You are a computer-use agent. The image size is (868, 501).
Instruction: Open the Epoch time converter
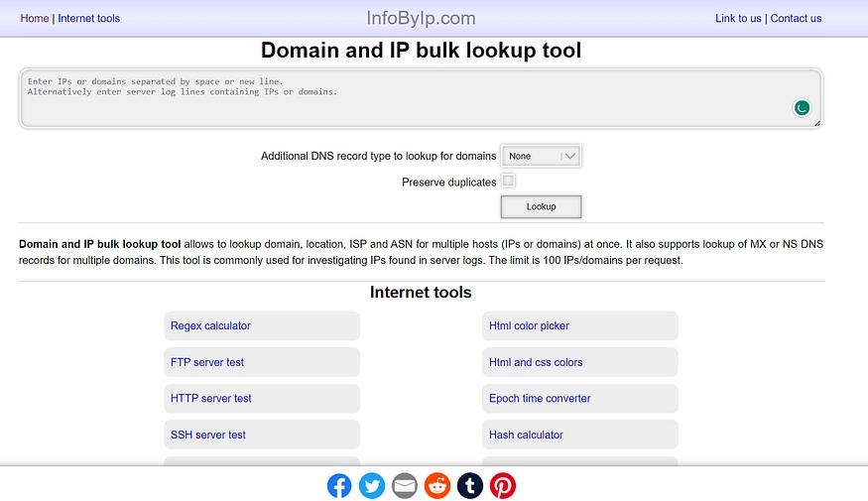click(540, 398)
